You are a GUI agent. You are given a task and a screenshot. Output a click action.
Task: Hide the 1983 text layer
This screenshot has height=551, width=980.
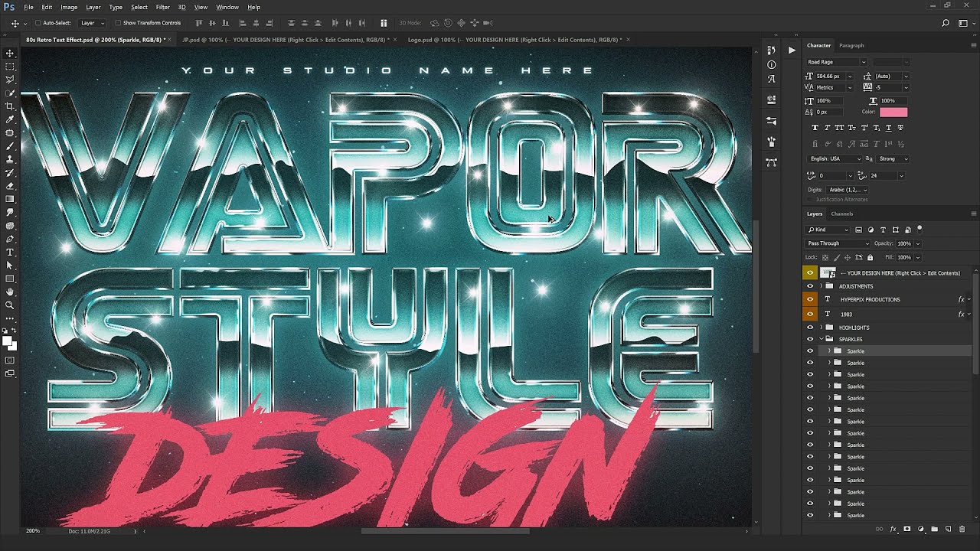pyautogui.click(x=810, y=314)
